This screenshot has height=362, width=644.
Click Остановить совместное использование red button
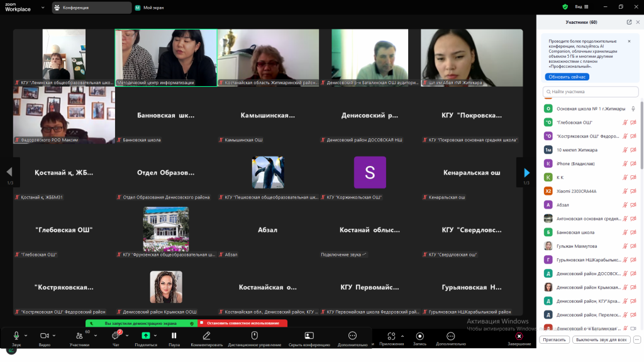click(243, 324)
